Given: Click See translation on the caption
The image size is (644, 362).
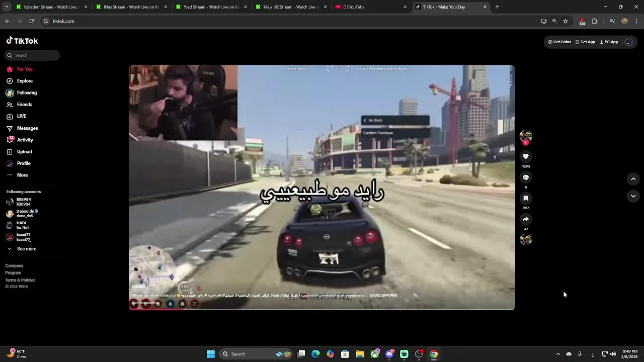Looking at the screenshot, I should 145,303.
